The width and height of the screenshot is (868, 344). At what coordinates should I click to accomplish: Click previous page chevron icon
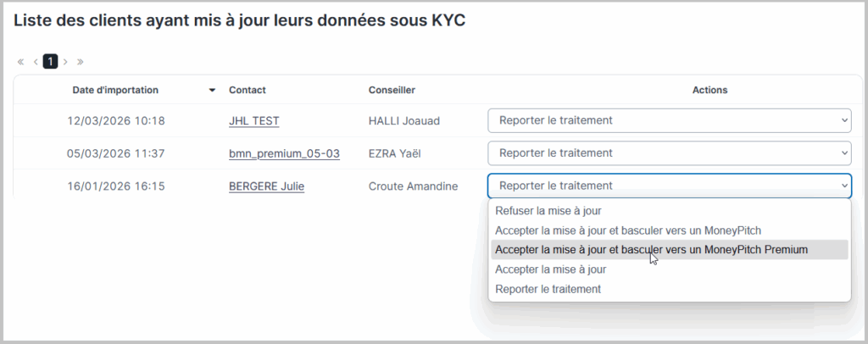tap(36, 62)
